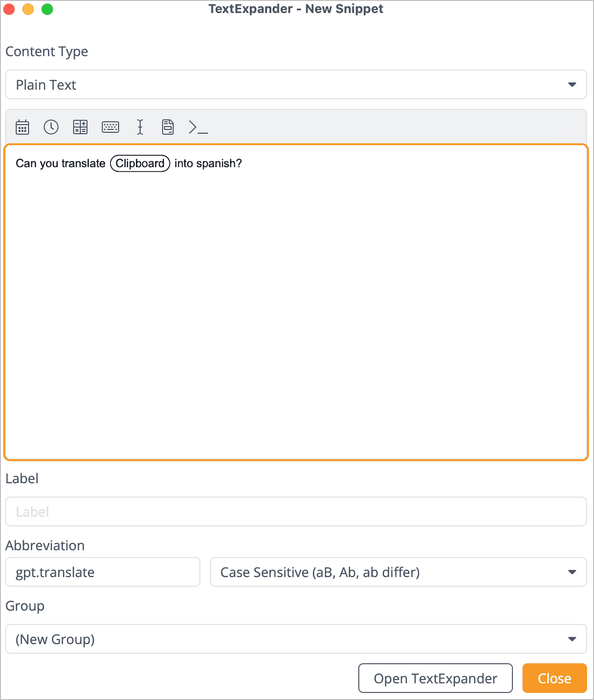594x700 pixels.
Task: Insert a Time element using the clock icon
Action: (x=51, y=127)
